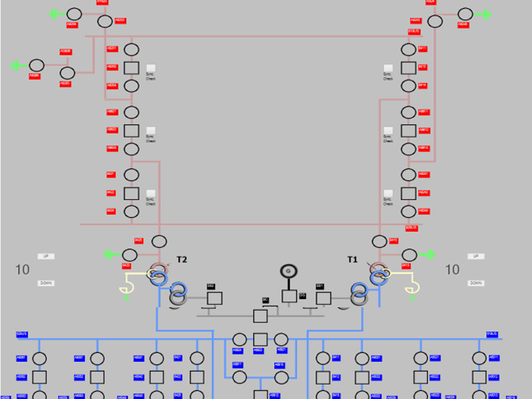Toggle the middle Sync Check box in left column
Image resolution: width=532 pixels, height=399 pixels.
pos(151,131)
